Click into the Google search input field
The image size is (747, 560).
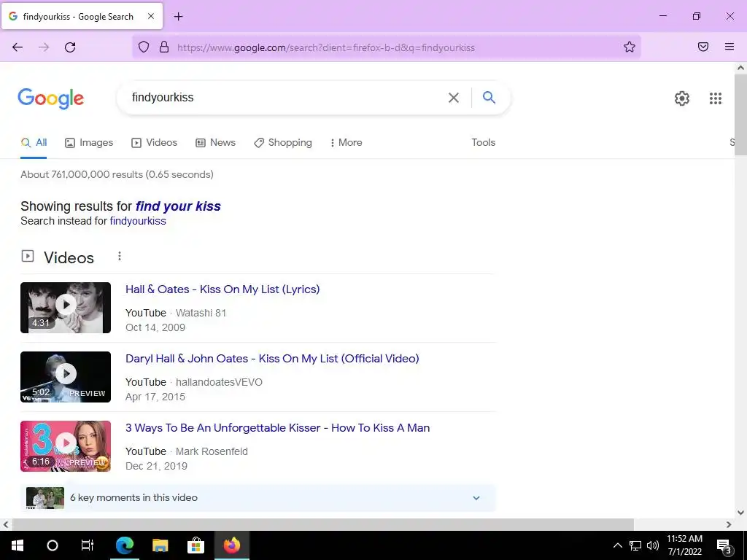[x=286, y=98]
